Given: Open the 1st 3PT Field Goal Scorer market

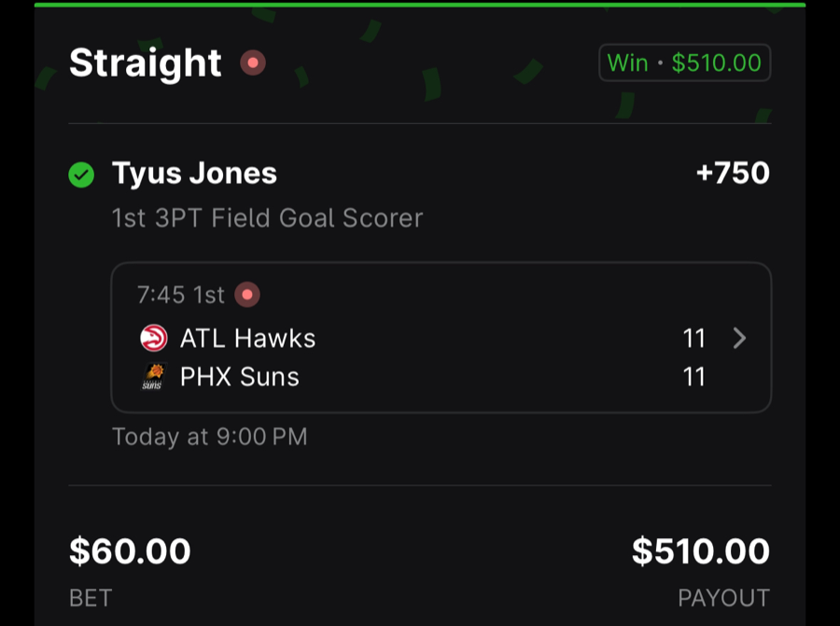Looking at the screenshot, I should pos(268,217).
